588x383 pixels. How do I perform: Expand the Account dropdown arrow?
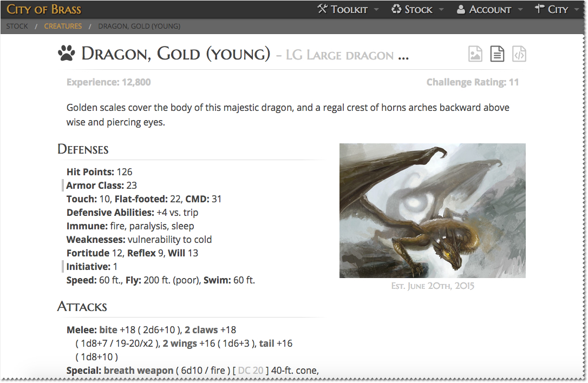[520, 10]
